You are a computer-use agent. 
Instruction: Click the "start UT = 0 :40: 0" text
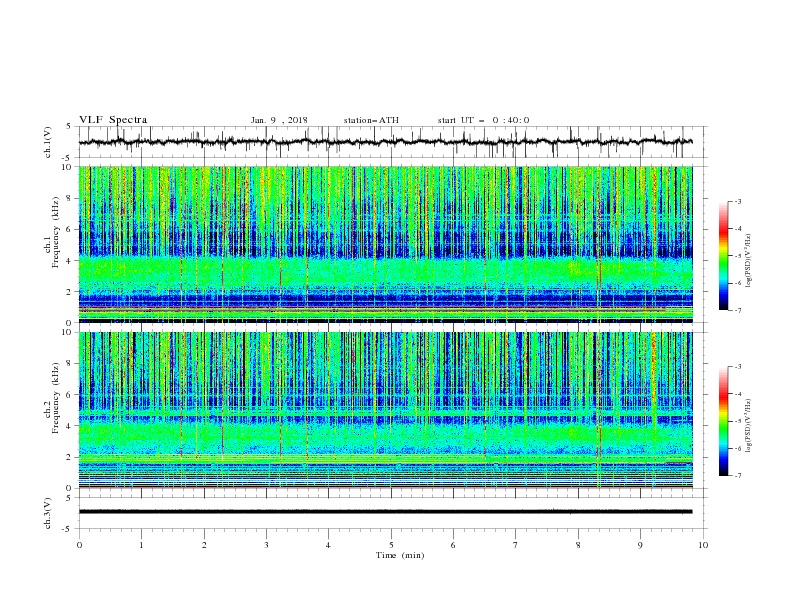point(483,120)
